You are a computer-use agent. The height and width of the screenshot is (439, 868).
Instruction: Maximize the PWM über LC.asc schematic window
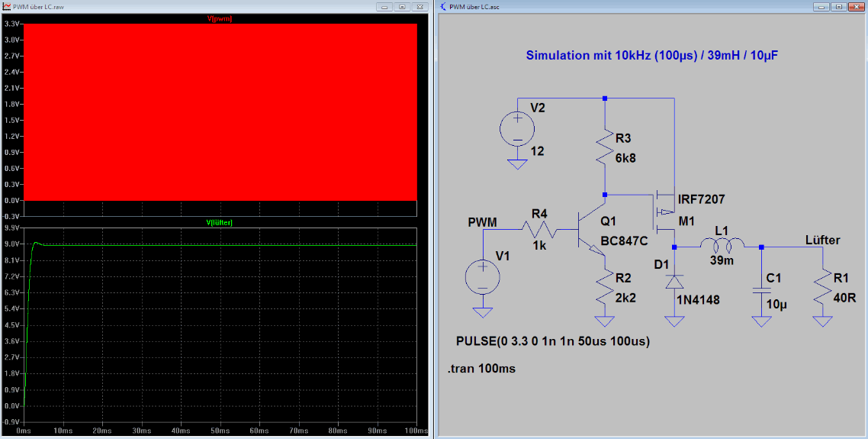[838, 7]
